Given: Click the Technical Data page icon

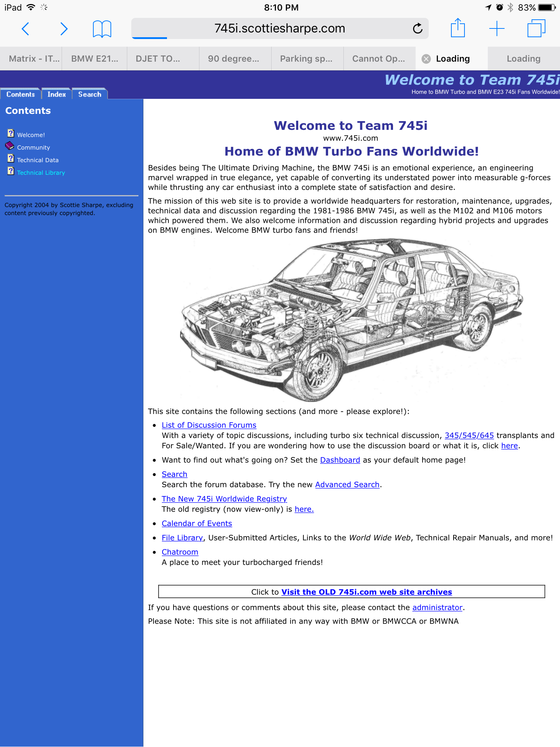Looking at the screenshot, I should click(11, 158).
